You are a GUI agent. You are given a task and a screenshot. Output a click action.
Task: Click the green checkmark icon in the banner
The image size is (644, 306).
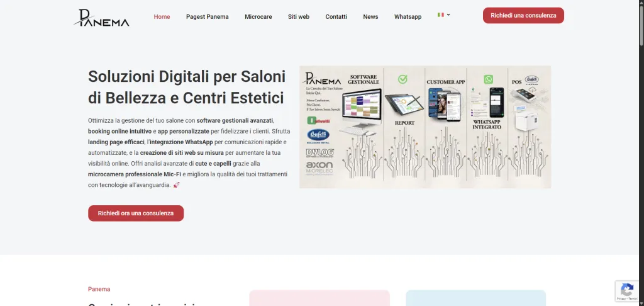402,79
